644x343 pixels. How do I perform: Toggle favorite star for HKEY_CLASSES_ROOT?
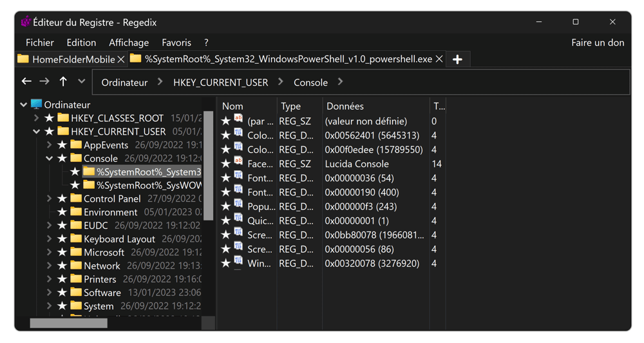click(50, 118)
